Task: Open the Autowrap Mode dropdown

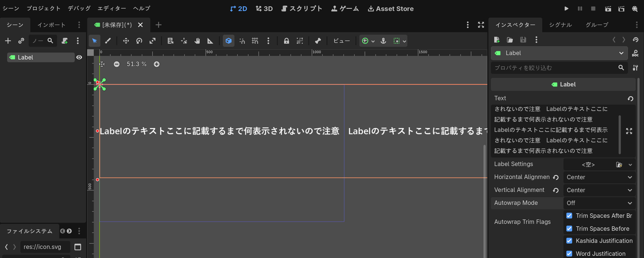Action: [x=599, y=203]
